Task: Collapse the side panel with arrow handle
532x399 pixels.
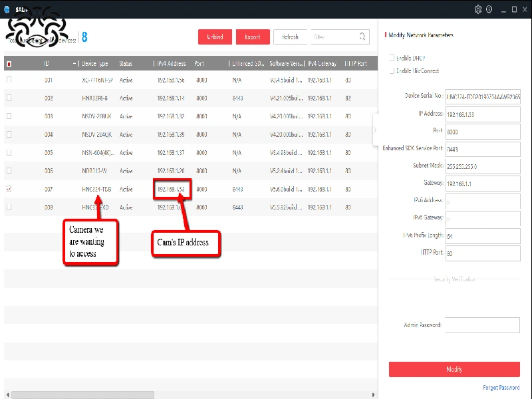Action: (374, 130)
